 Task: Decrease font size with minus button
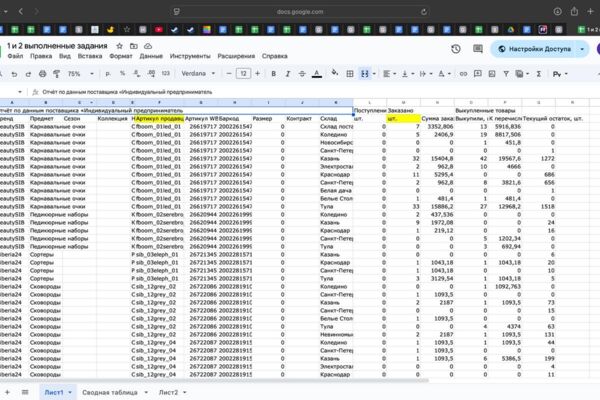[229, 73]
